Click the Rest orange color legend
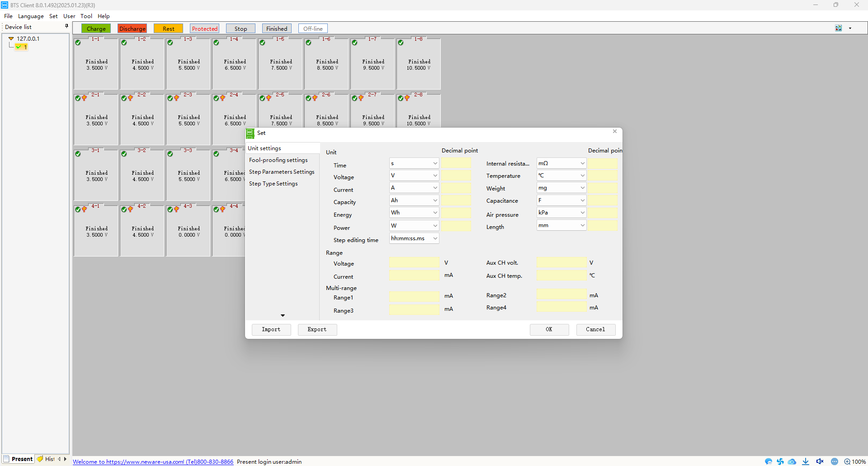 [x=168, y=29]
